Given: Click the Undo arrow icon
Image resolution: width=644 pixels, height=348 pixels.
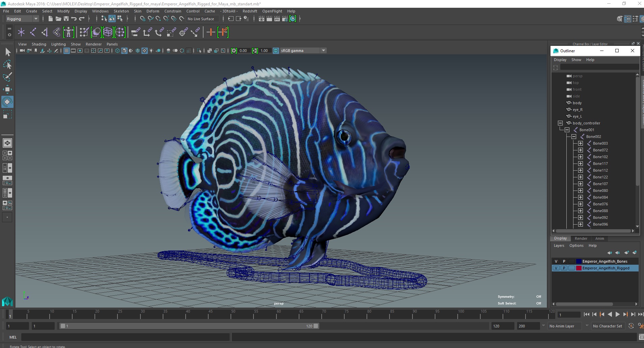Looking at the screenshot, I should [74, 19].
